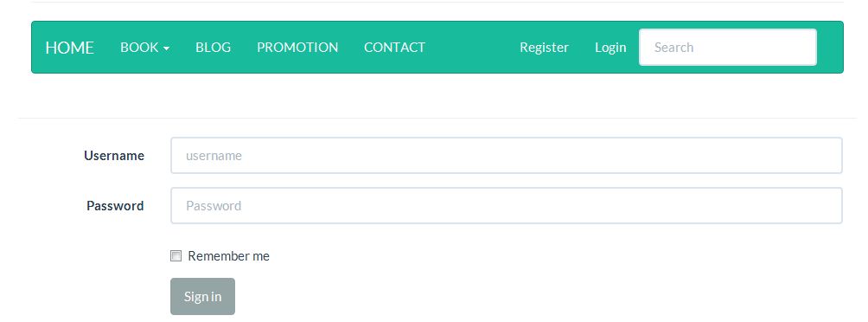Click the gray 'Password' placeholder text
The image size is (868, 322).
tap(214, 206)
